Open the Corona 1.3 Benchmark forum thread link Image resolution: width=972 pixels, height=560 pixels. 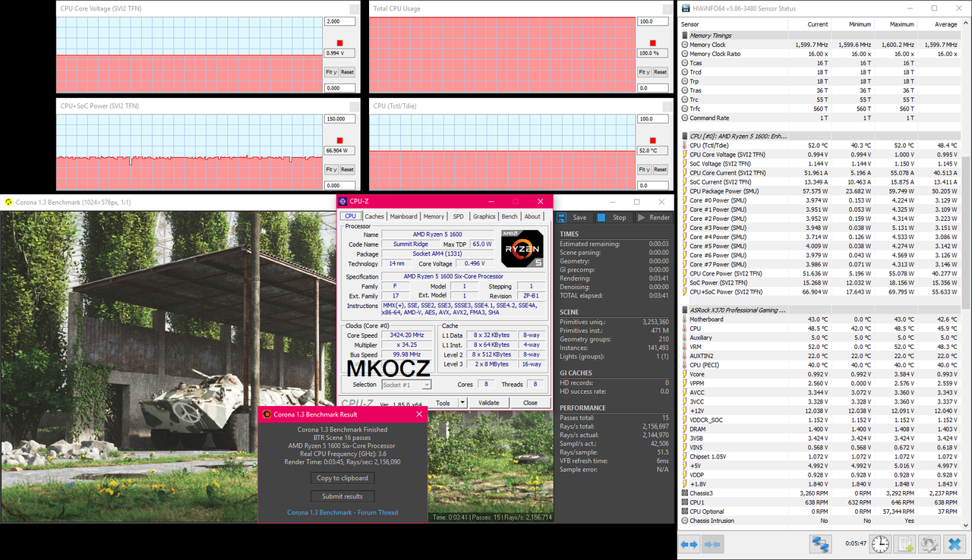[x=342, y=512]
